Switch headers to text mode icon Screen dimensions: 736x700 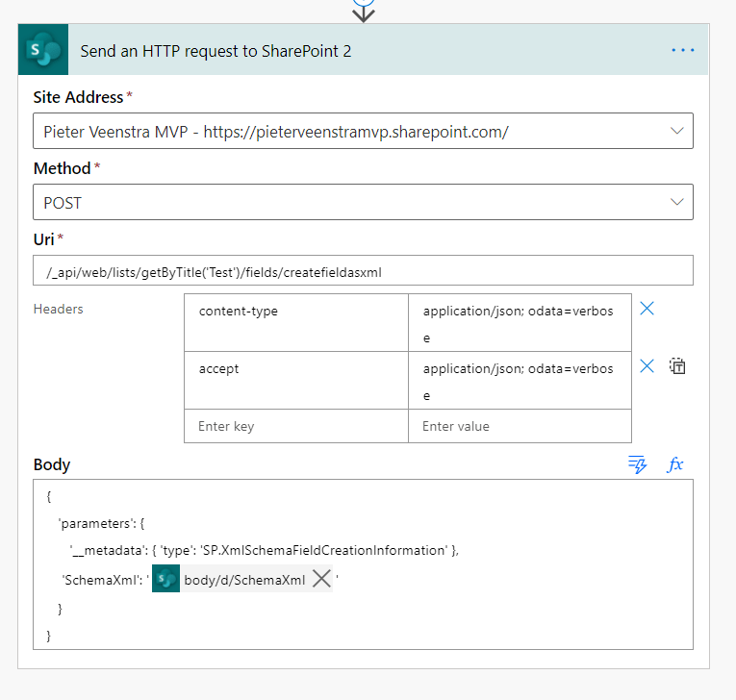677,366
